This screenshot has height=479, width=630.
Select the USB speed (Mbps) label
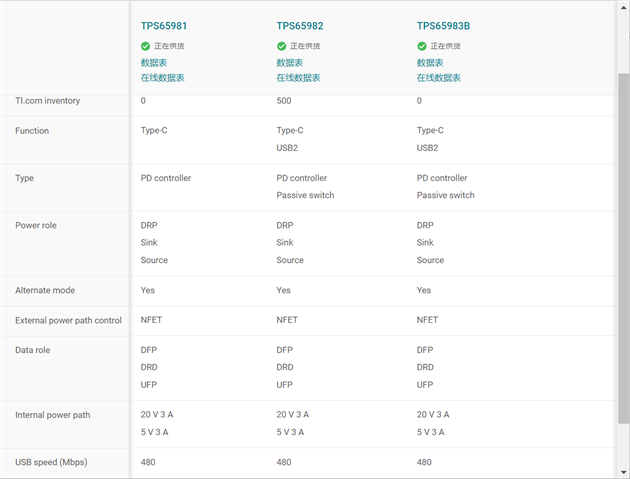click(51, 462)
